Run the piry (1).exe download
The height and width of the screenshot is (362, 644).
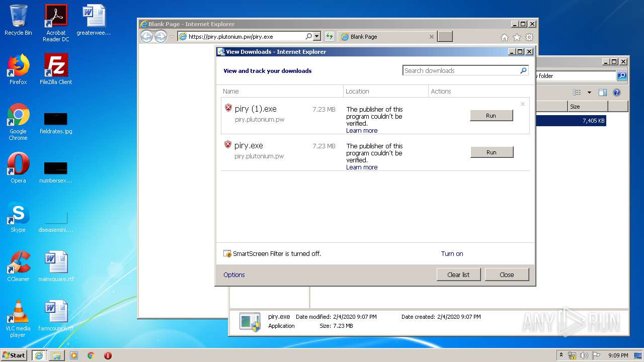pos(491,116)
